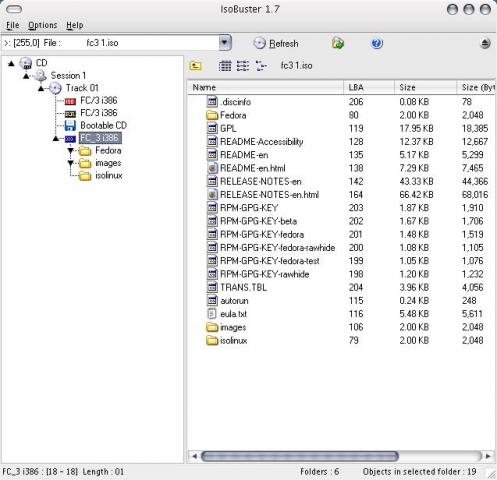Image resolution: width=497 pixels, height=480 pixels.
Task: Select the blue FC_3 i386 file system icon
Action: pos(70,138)
